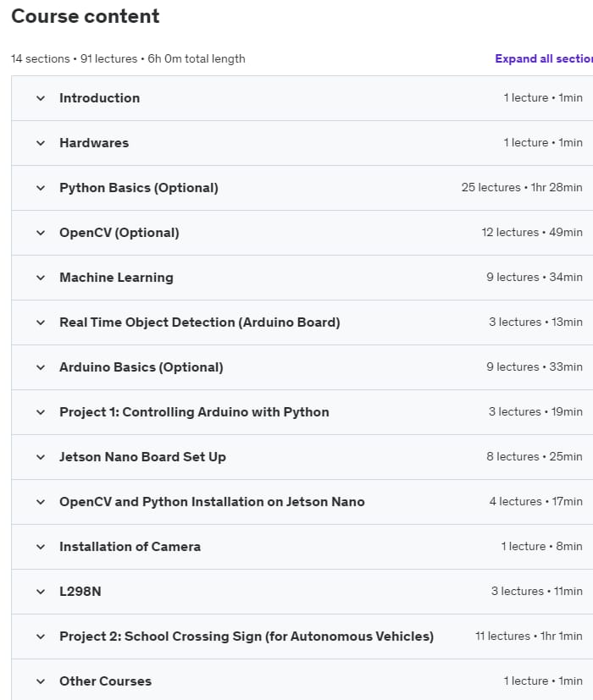Click '4 lectures • 17min' text
The width and height of the screenshot is (593, 700).
(535, 501)
